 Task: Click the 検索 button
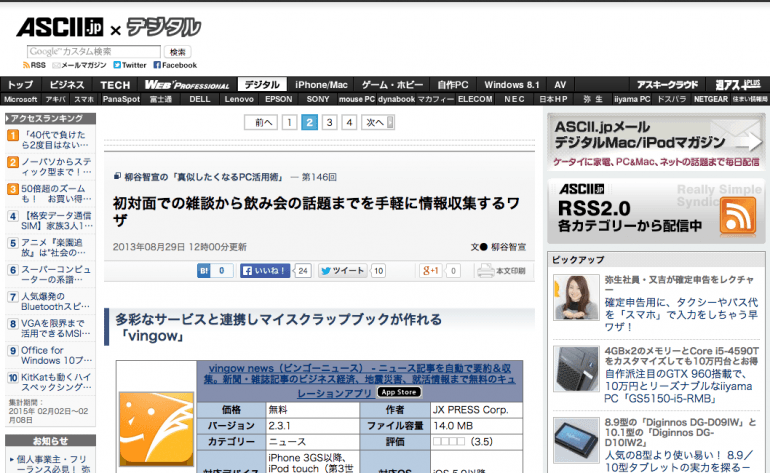(178, 52)
